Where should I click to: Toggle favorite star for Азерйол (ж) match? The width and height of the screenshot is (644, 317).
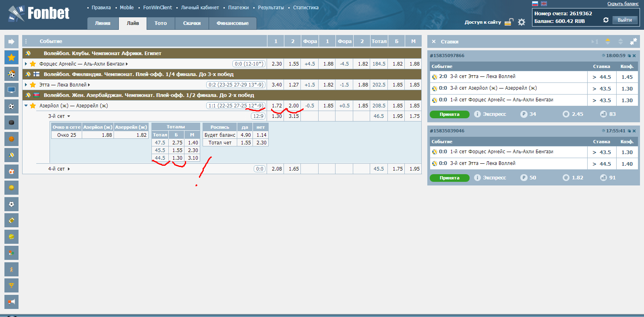(x=33, y=106)
